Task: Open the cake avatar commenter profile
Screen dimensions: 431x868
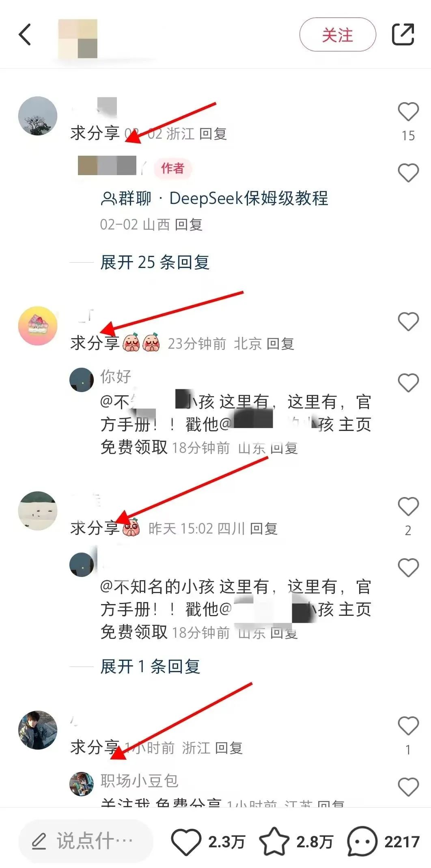Action: pos(38,326)
